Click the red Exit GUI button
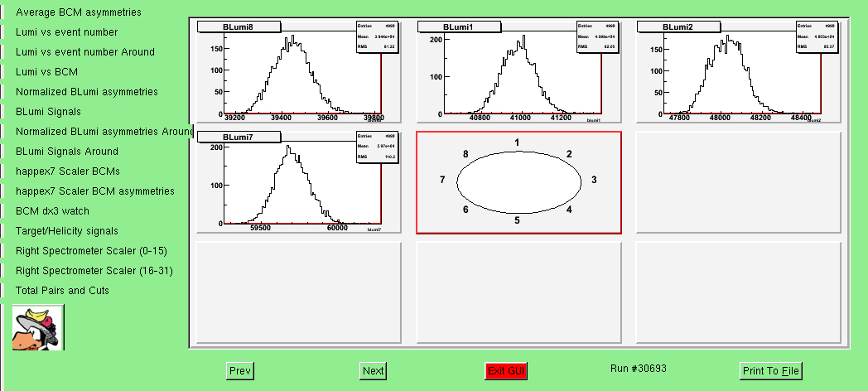The height and width of the screenshot is (391, 868). click(506, 371)
